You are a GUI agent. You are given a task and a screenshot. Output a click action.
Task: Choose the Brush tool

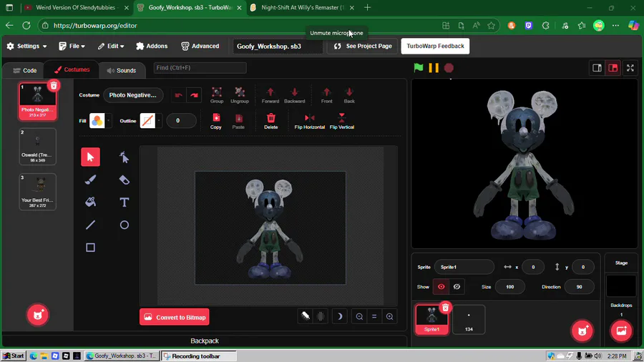point(90,180)
